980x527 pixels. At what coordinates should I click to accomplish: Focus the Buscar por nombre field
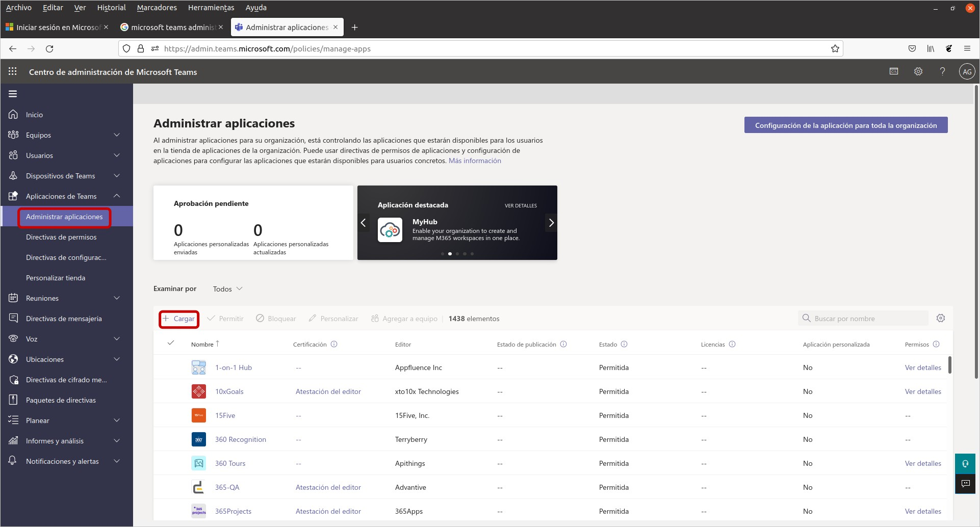pos(863,319)
